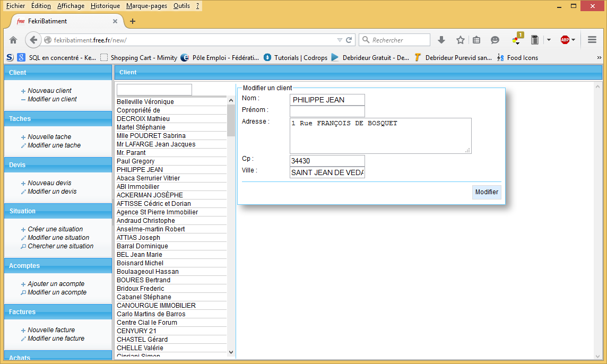This screenshot has height=364, width=607.
Task: Select Boulaageoul Hassan in client list
Action: pyautogui.click(x=171, y=272)
